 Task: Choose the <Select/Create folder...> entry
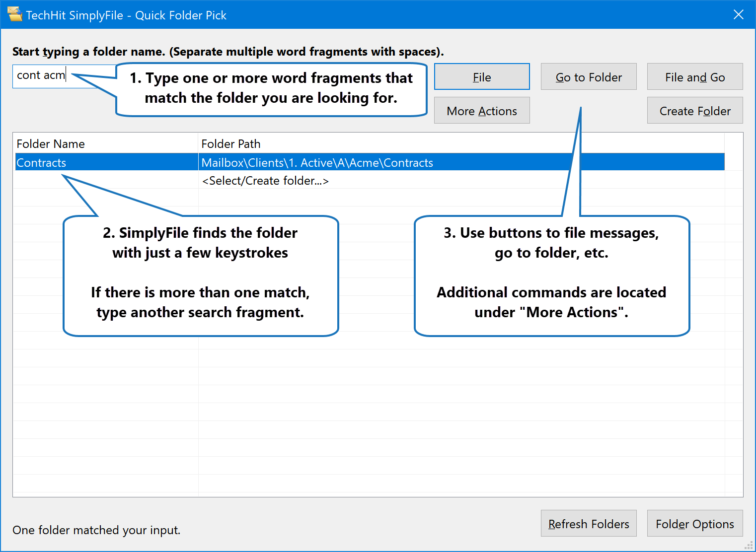click(x=265, y=181)
